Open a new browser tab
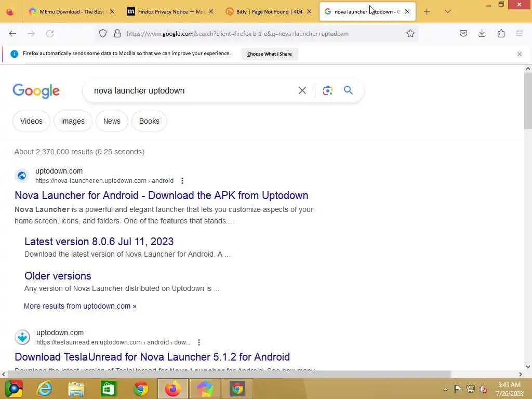This screenshot has height=399, width=532. click(427, 12)
